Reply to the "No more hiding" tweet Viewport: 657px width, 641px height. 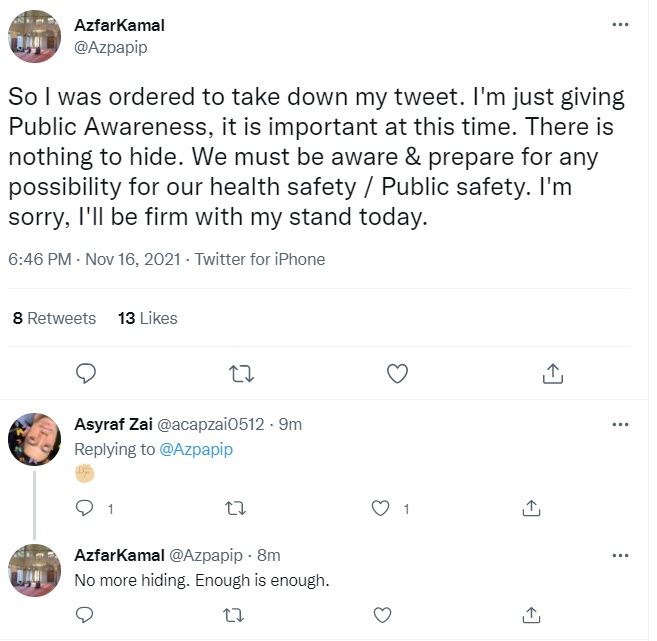86,613
